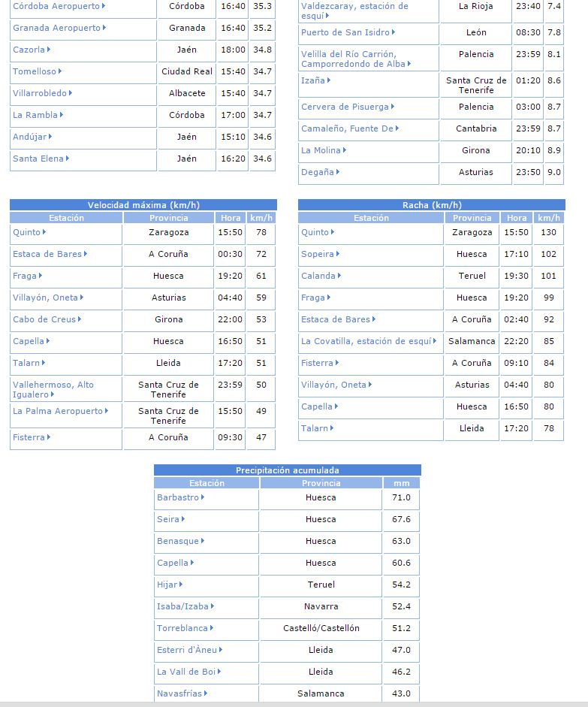Click the small arrow next to Barbastro

(x=204, y=497)
